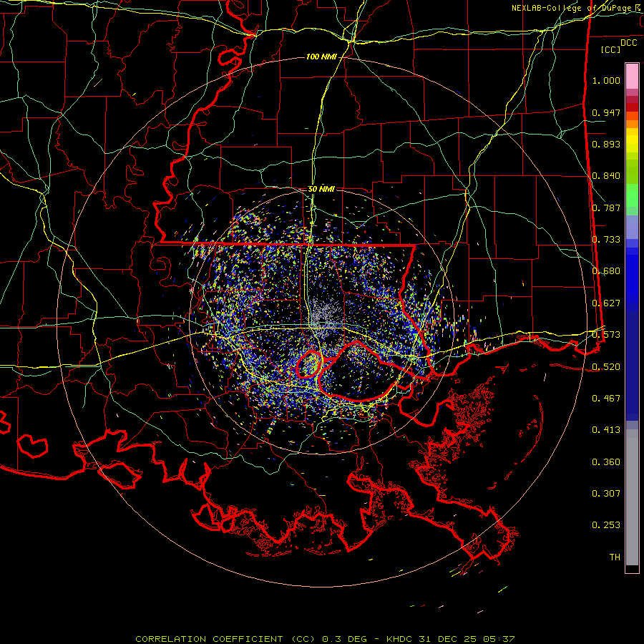The width and height of the screenshot is (644, 644).
Task: Select the 0.733 scale value
Action: click(606, 240)
